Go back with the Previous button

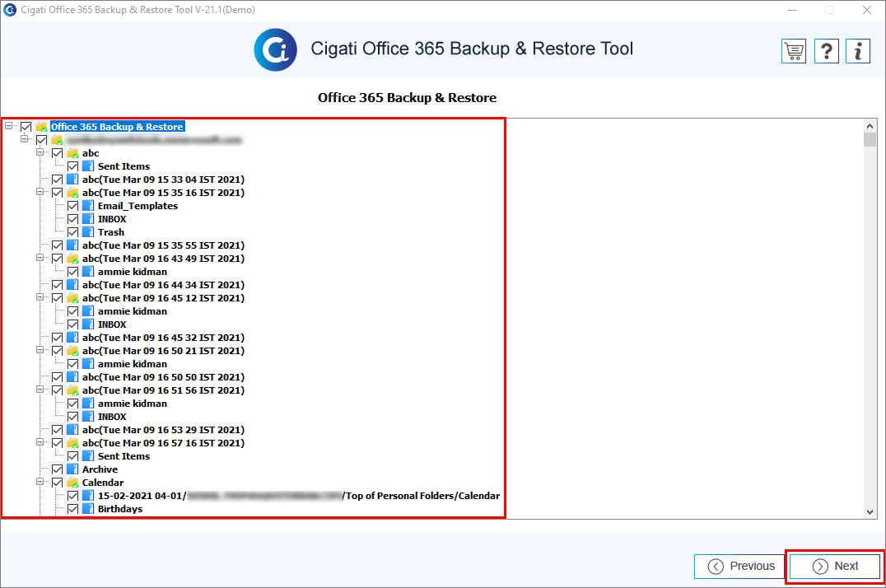point(739,566)
